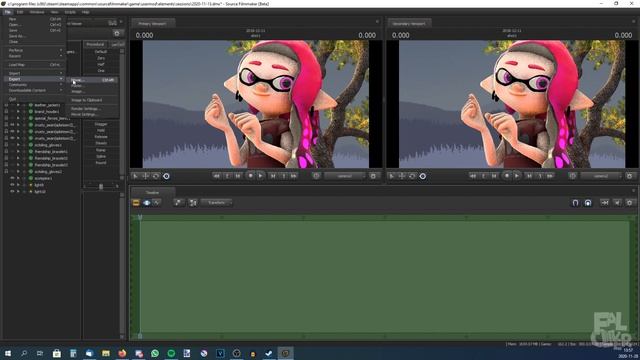This screenshot has width=640, height=360.
Task: Toggle the snap frame icon beside the magnet
Action: click(588, 202)
